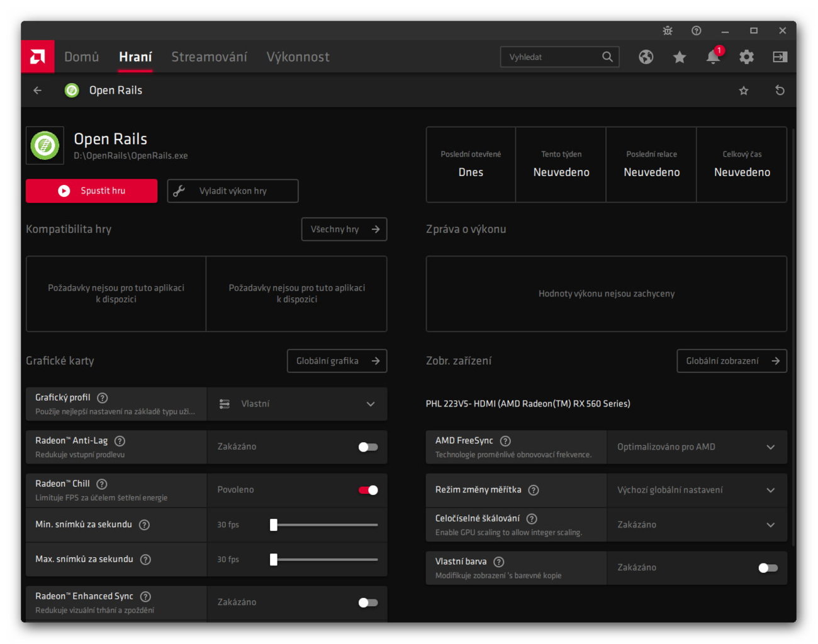The image size is (818, 644).
Task: Add Open Rails to favorites star outline
Action: click(x=744, y=91)
